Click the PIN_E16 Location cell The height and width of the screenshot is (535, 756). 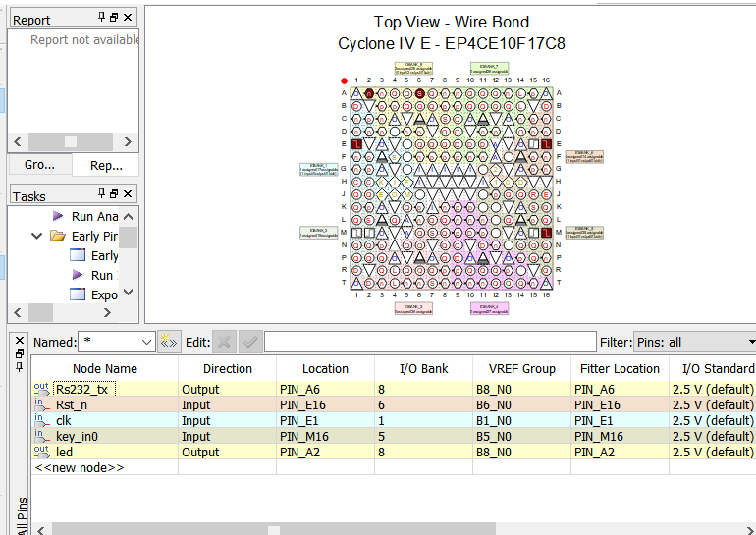[325, 404]
